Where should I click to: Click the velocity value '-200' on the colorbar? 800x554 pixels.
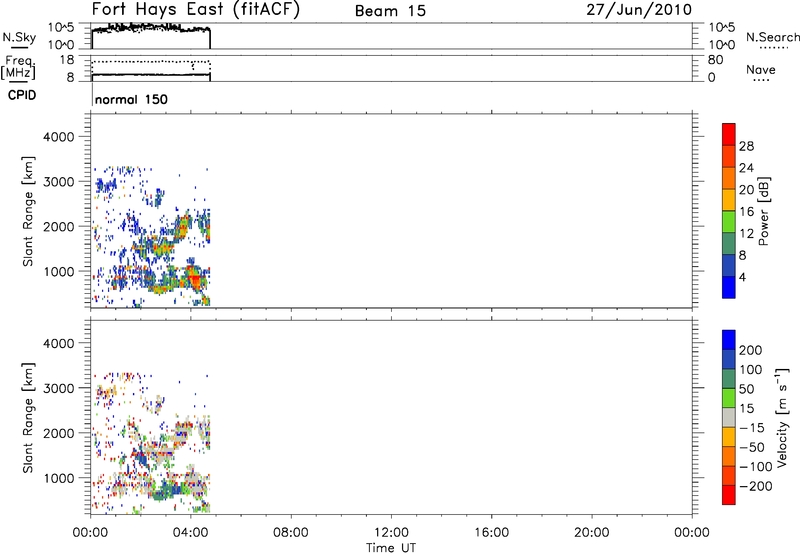tap(756, 486)
